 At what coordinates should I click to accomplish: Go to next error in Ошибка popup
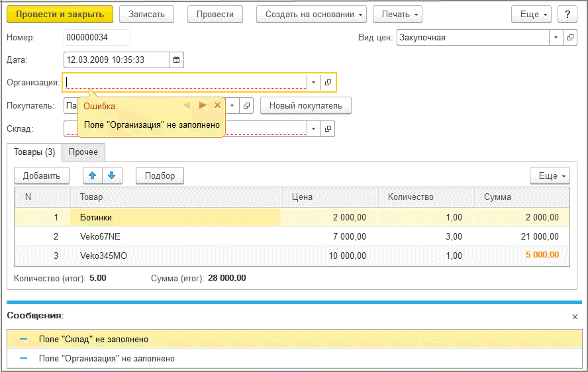click(x=203, y=105)
